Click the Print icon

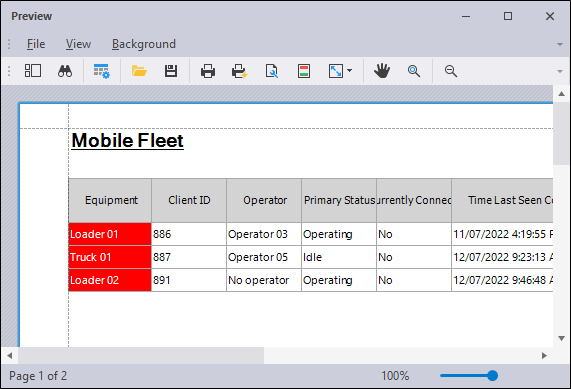208,71
